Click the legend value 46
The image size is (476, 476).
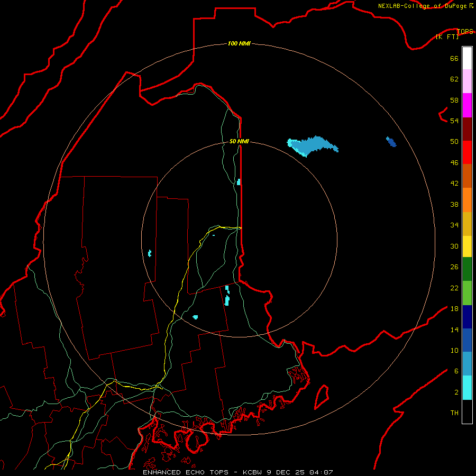(454, 162)
